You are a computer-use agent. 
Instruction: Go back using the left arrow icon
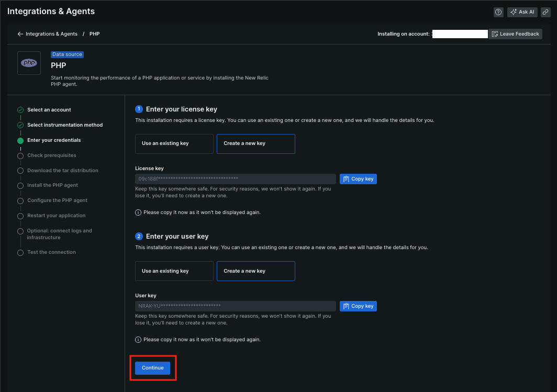[x=20, y=34]
